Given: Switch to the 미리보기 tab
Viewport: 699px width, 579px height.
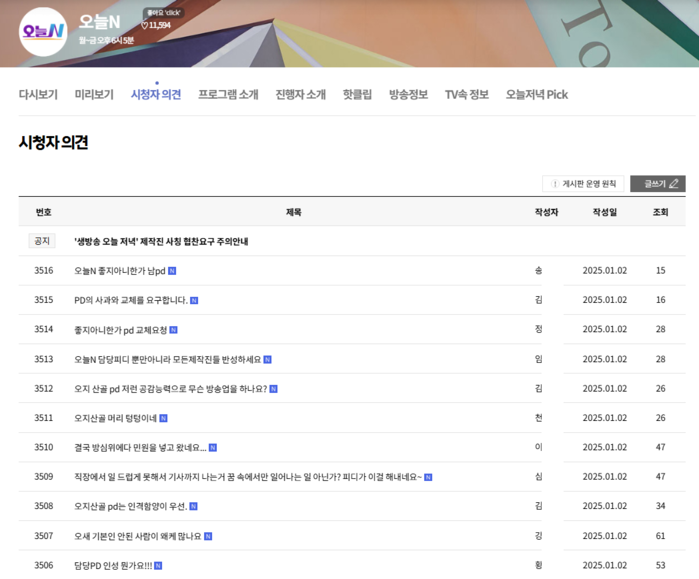Looking at the screenshot, I should point(94,95).
